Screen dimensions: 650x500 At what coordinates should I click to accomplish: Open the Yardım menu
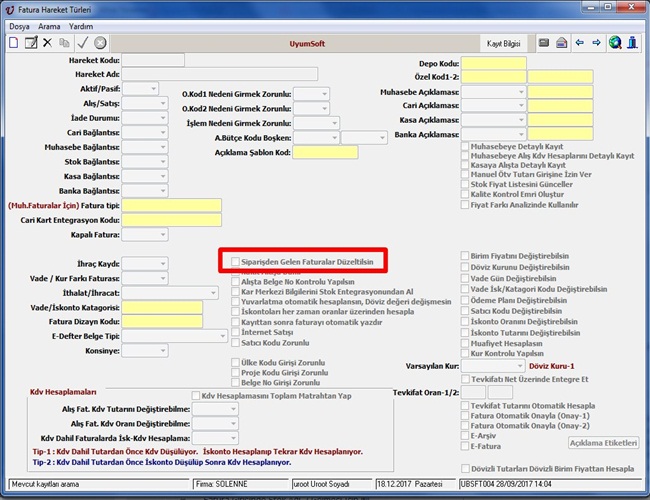coord(81,27)
